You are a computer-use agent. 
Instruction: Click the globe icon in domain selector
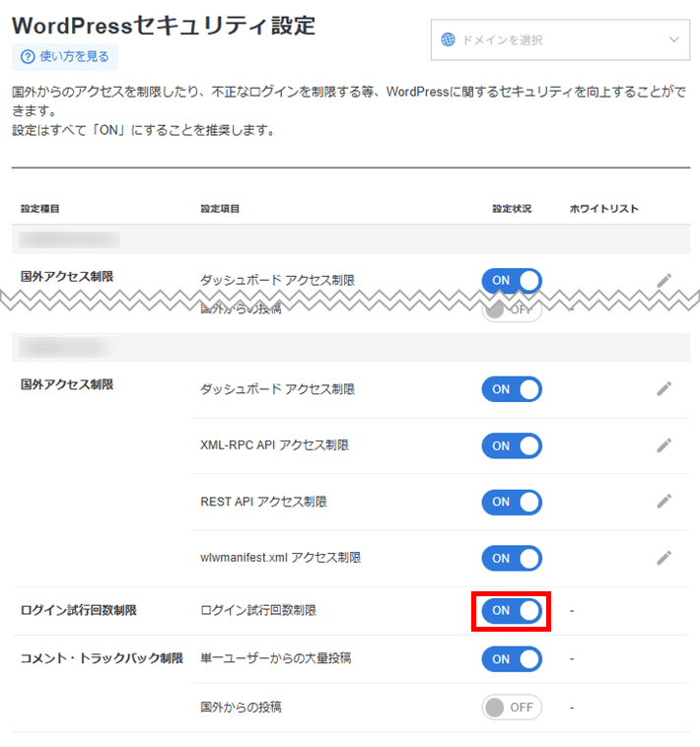pyautogui.click(x=448, y=40)
